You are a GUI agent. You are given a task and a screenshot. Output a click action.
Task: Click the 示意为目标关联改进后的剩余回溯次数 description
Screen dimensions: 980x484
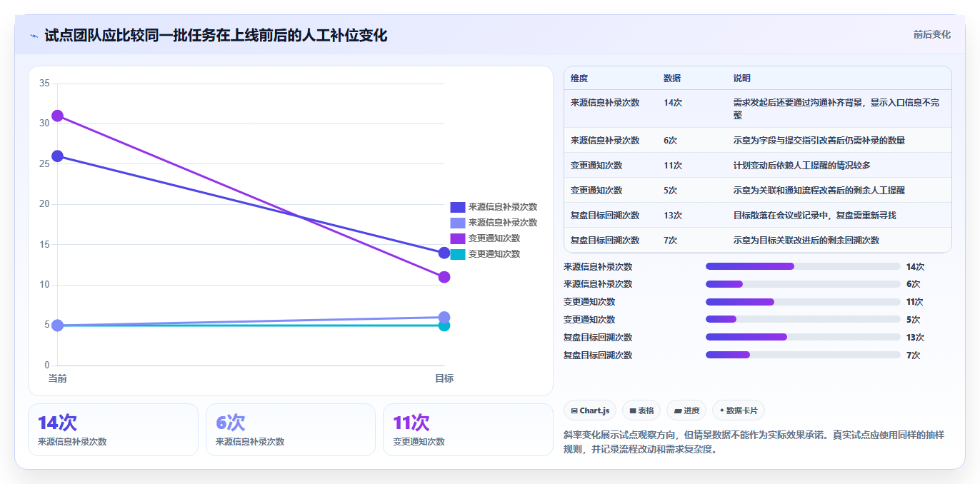806,241
